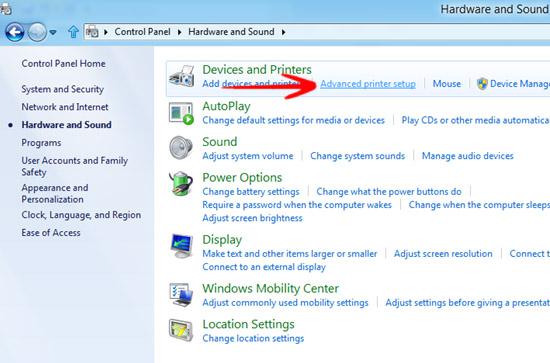Image resolution: width=550 pixels, height=363 pixels.
Task: Click Change system sounds
Action: click(357, 156)
